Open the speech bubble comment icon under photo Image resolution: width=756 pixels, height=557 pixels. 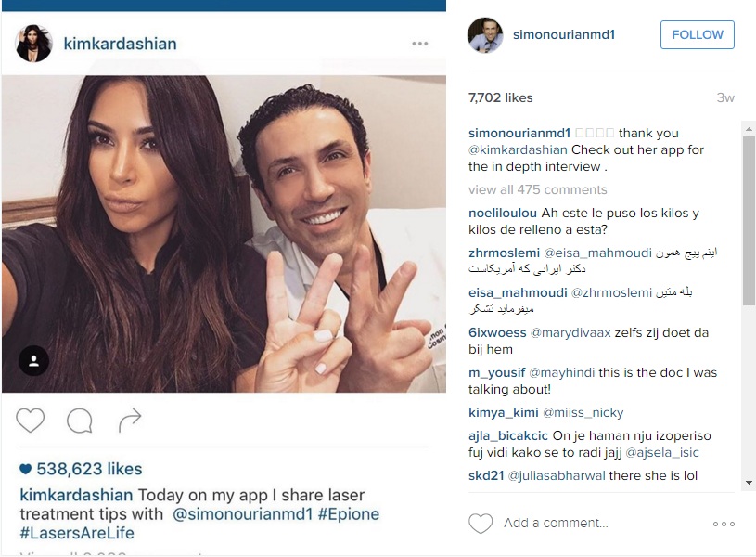tap(80, 421)
